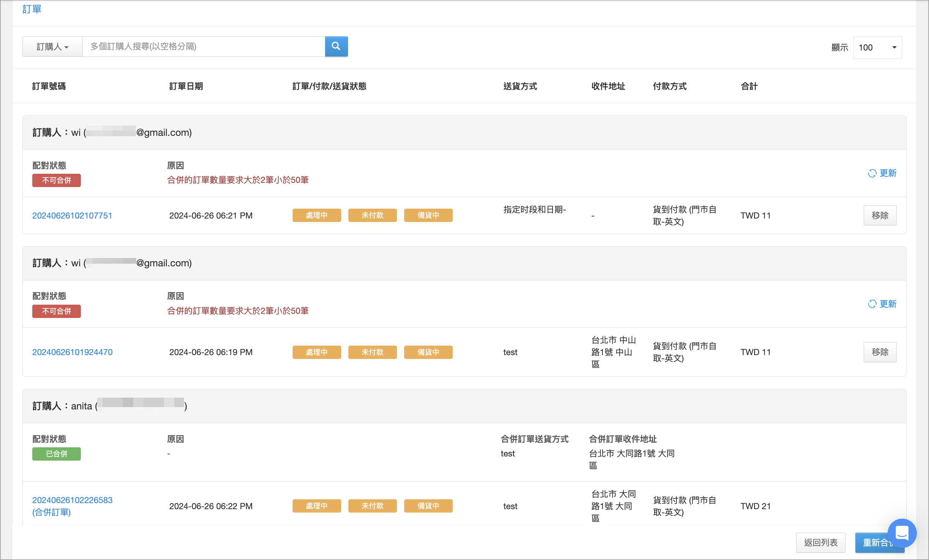Screen dimensions: 929x560
Task: Open the 顯示 100 per-page dropdown
Action: click(x=877, y=47)
